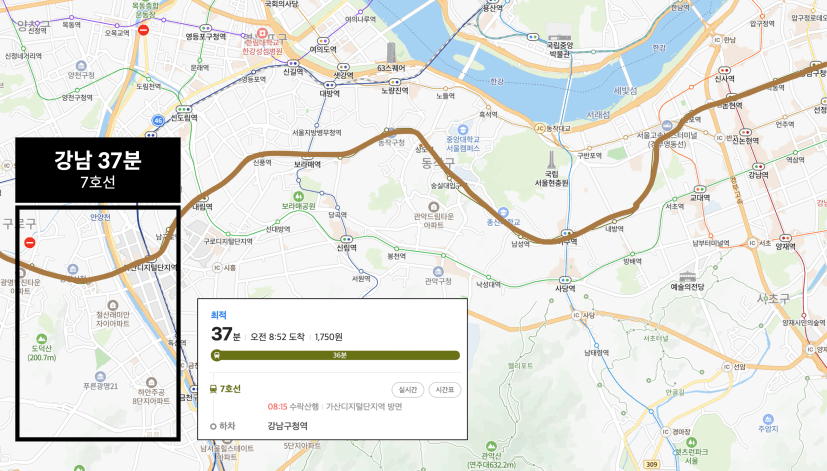The width and height of the screenshot is (827, 471).
Task: Click the IC 한남 interchange icon
Action: point(717,40)
